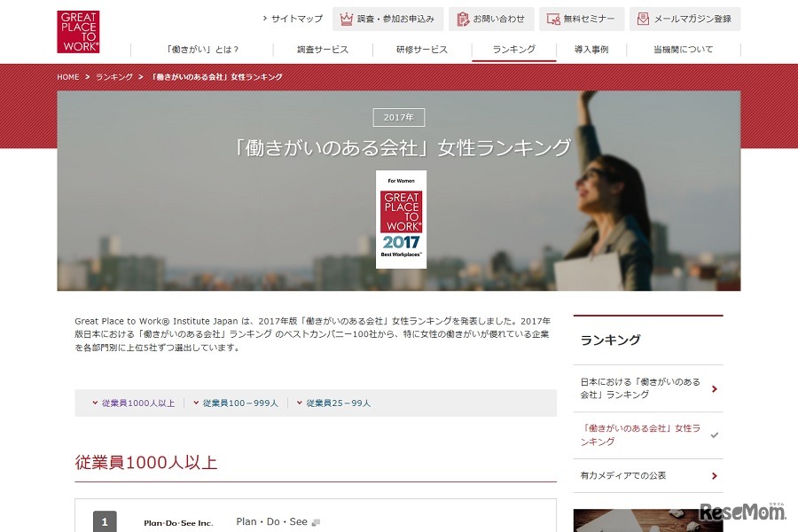The height and width of the screenshot is (532, 798).
Task: Click the sidebar banner image below 有力メディアでの公表
Action: coord(648,520)
